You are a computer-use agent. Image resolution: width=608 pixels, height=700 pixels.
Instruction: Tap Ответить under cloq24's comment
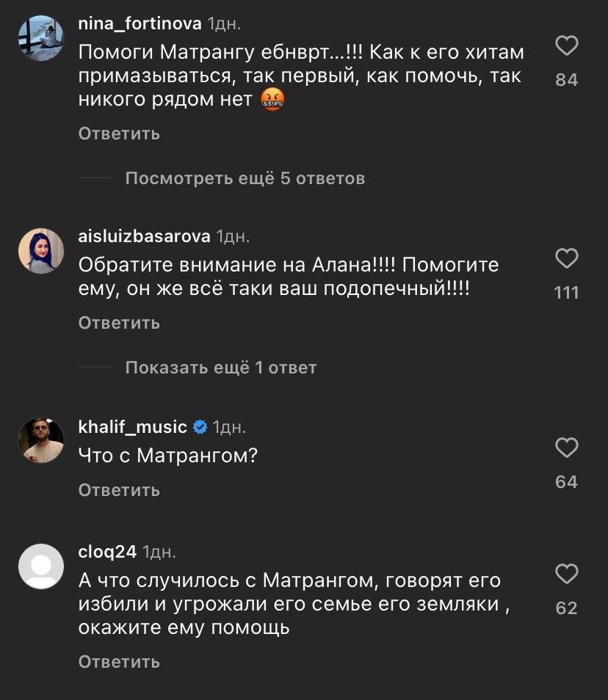click(x=118, y=660)
